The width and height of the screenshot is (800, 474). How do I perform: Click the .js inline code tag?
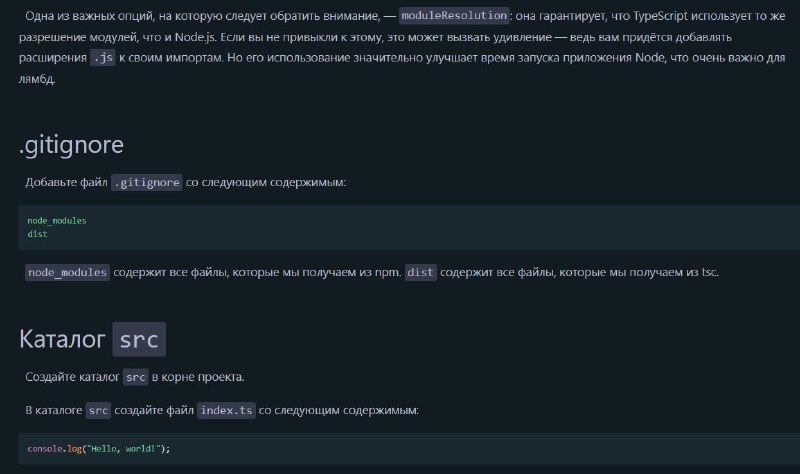(103, 58)
